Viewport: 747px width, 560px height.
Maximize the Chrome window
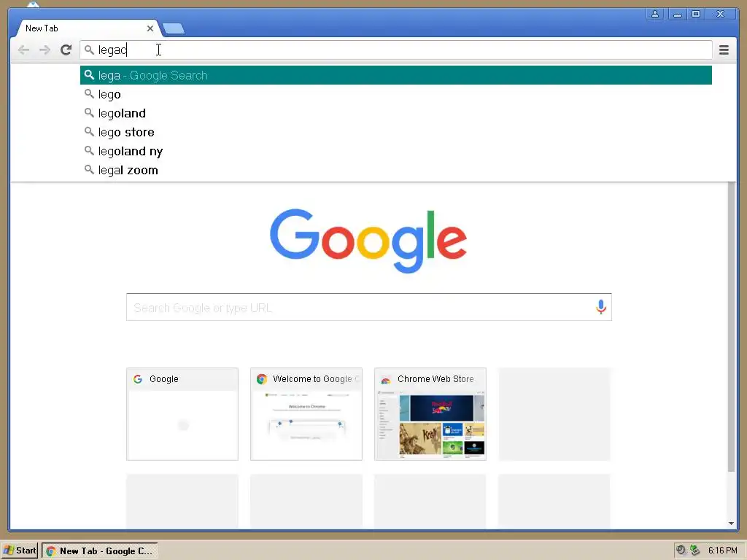(x=695, y=15)
